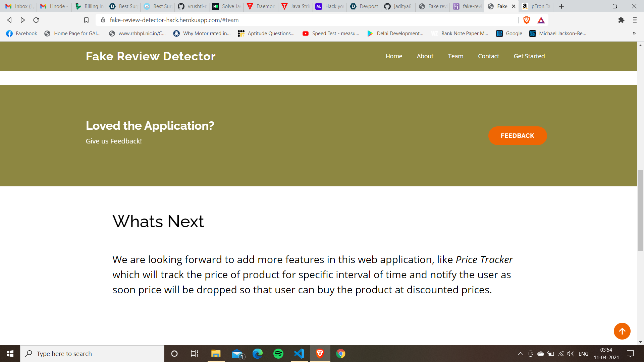Click the URL address bar
The width and height of the screenshot is (644, 362).
pos(302,20)
